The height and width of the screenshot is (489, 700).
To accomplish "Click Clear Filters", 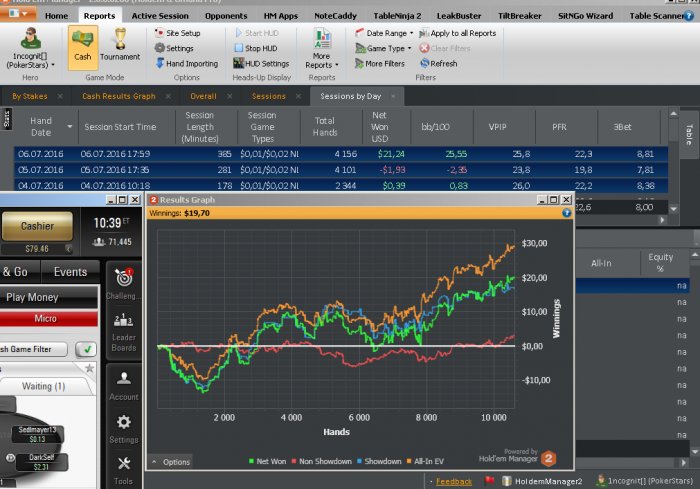I will [445, 48].
